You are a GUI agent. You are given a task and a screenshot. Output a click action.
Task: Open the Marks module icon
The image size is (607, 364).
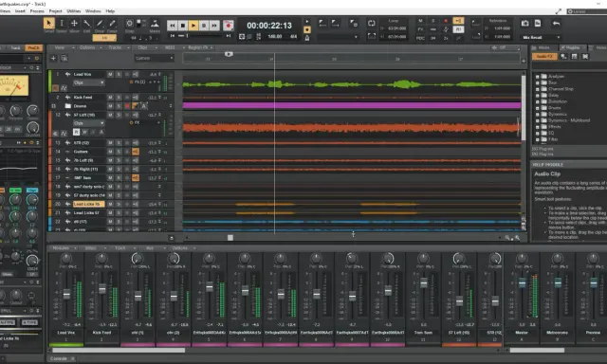click(155, 23)
